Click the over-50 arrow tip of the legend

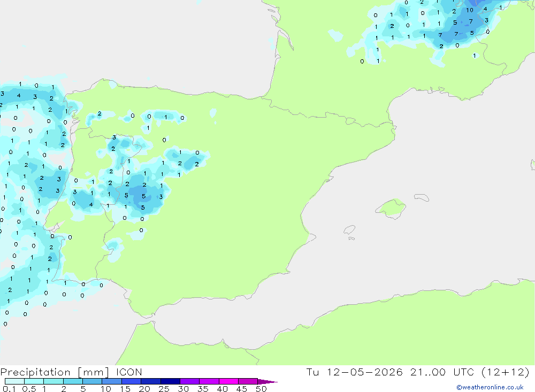coord(267,382)
